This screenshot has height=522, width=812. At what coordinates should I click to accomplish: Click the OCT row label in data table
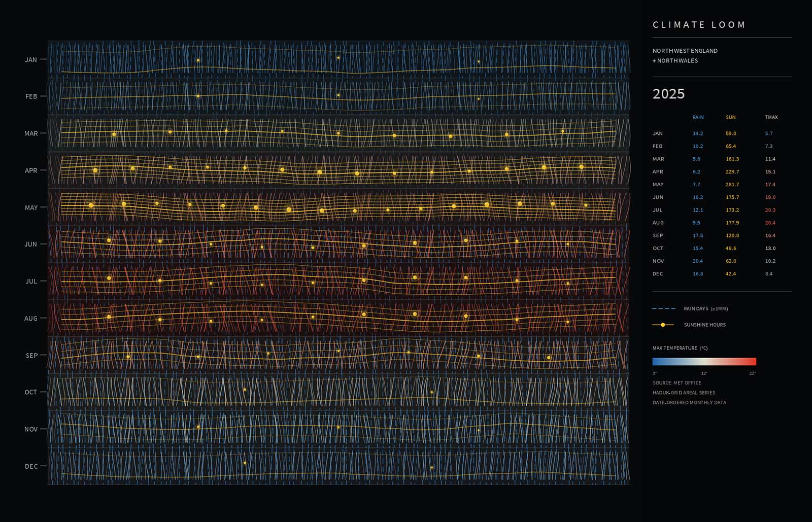(x=658, y=249)
